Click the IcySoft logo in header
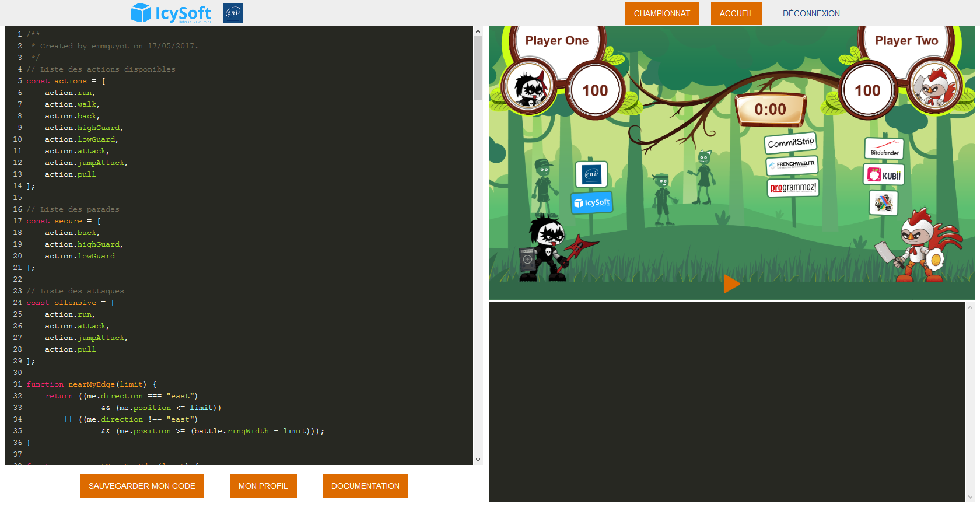The width and height of the screenshot is (980, 522). [x=171, y=13]
